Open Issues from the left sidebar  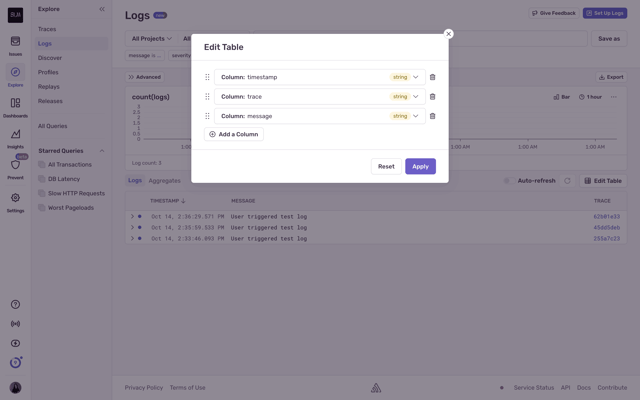point(16,45)
